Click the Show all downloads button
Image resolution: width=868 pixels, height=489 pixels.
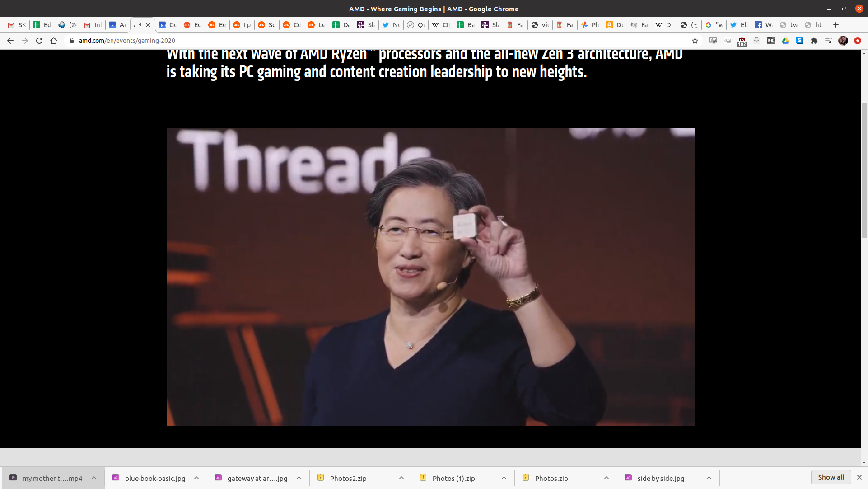click(x=831, y=477)
